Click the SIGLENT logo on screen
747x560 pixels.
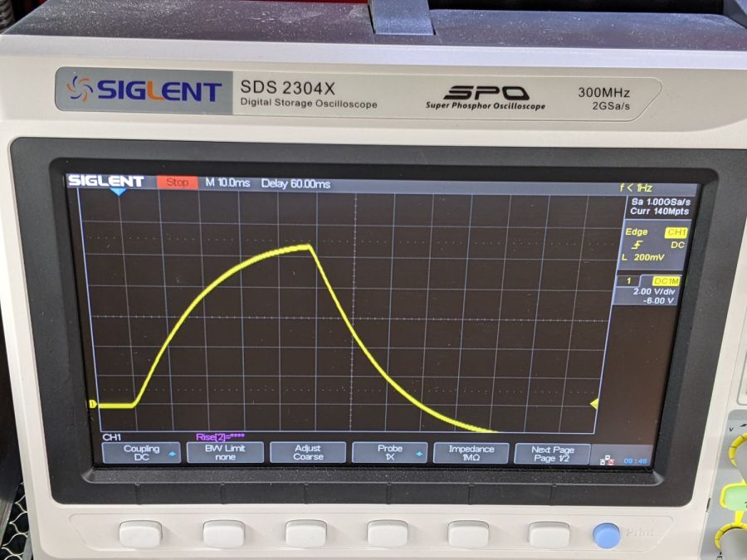[x=102, y=179]
